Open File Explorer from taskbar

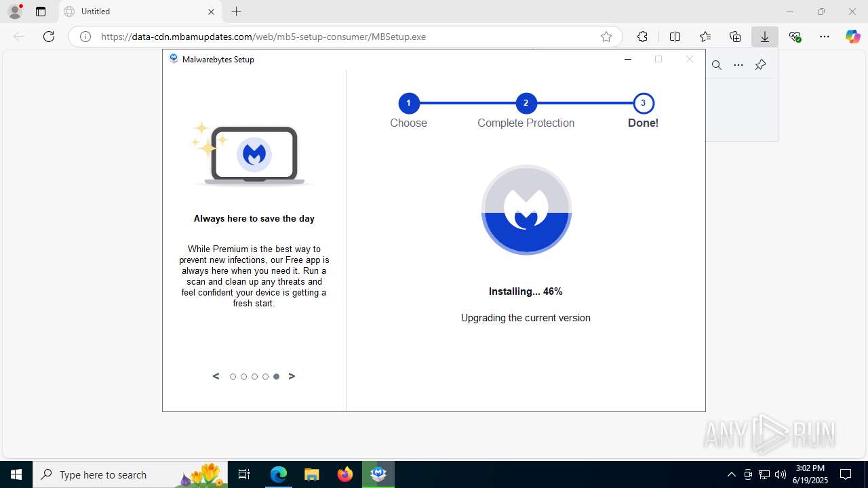311,474
